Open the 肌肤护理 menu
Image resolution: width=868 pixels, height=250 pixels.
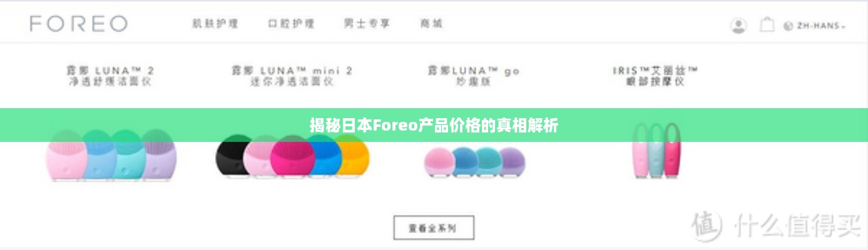(x=215, y=24)
